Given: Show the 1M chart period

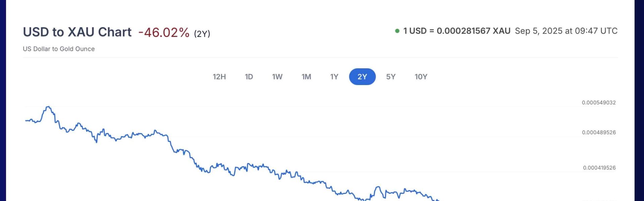Looking at the screenshot, I should (306, 77).
